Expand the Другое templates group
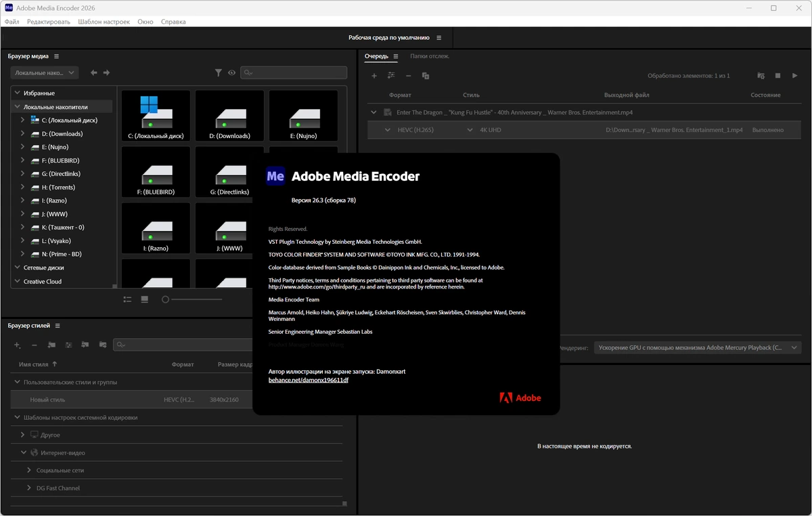The image size is (812, 516). [23, 435]
